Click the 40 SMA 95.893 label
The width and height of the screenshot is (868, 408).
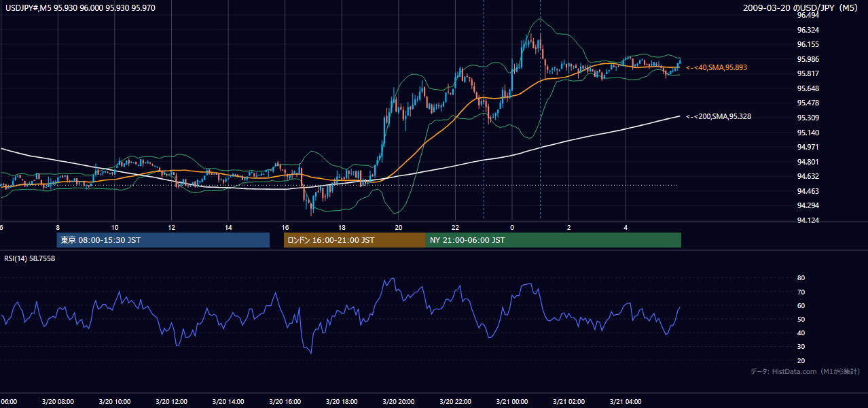point(717,67)
